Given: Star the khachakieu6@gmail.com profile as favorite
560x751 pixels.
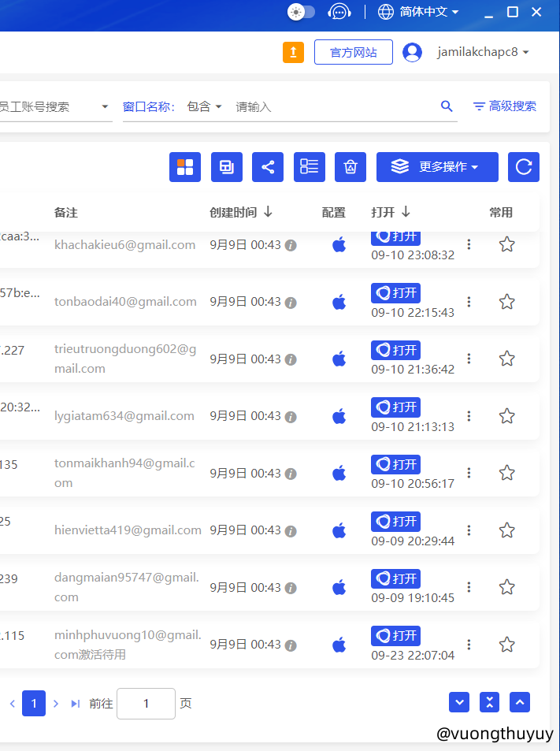Looking at the screenshot, I should (x=507, y=244).
